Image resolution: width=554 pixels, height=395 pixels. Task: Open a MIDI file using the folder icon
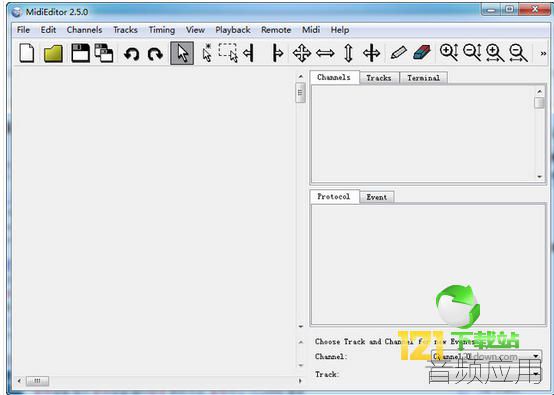tap(53, 54)
